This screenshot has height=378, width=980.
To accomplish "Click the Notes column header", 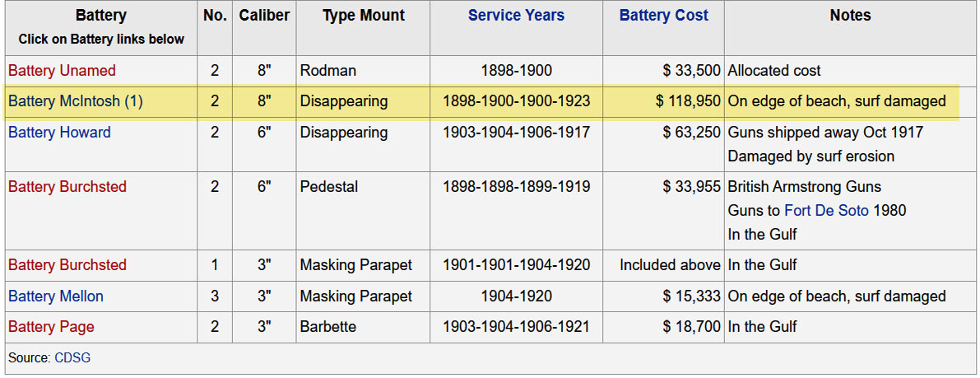I will pos(850,16).
